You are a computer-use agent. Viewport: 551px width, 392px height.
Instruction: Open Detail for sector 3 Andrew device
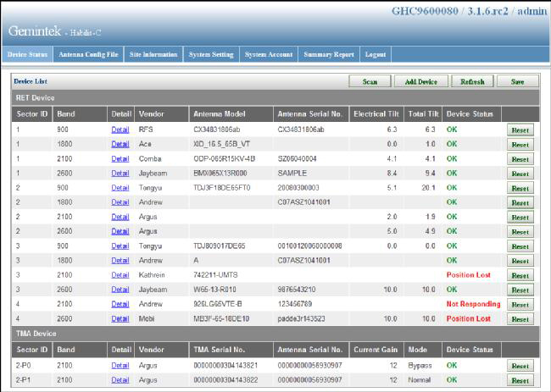coord(120,261)
